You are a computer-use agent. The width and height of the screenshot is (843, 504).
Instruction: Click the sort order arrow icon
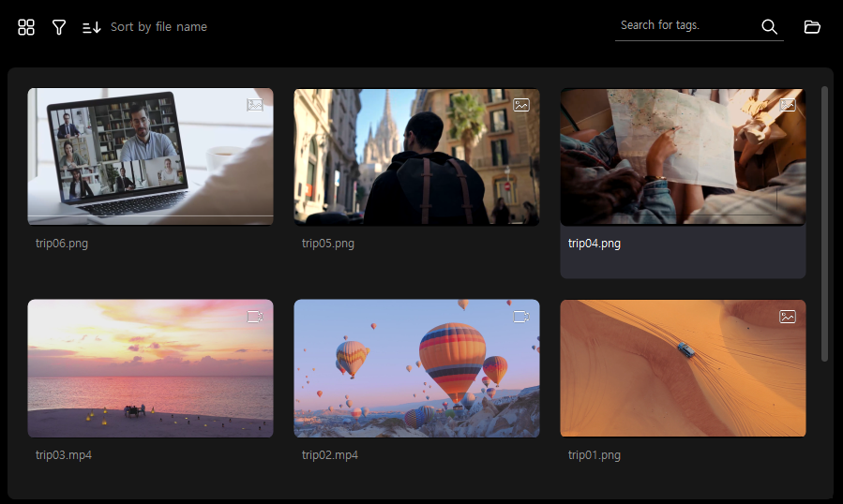click(91, 27)
